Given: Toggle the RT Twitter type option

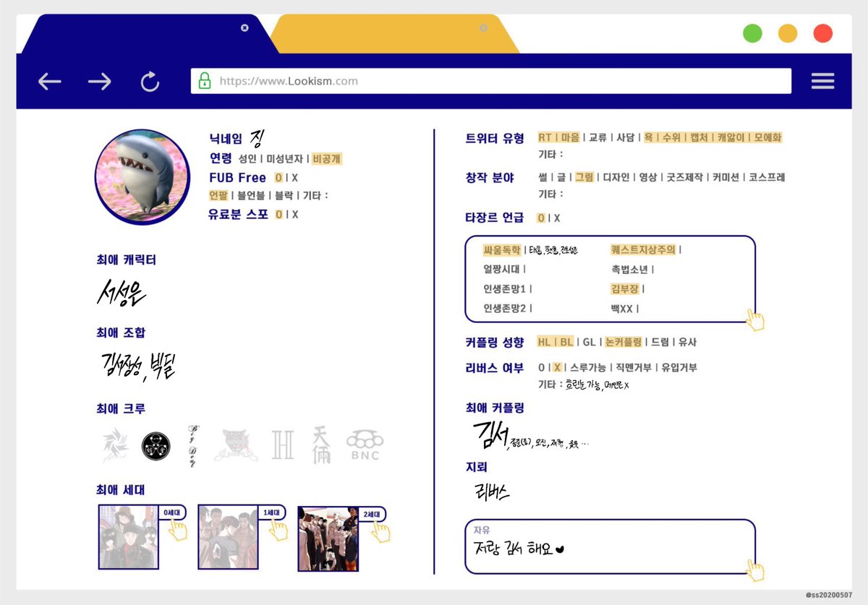Looking at the screenshot, I should tap(545, 137).
